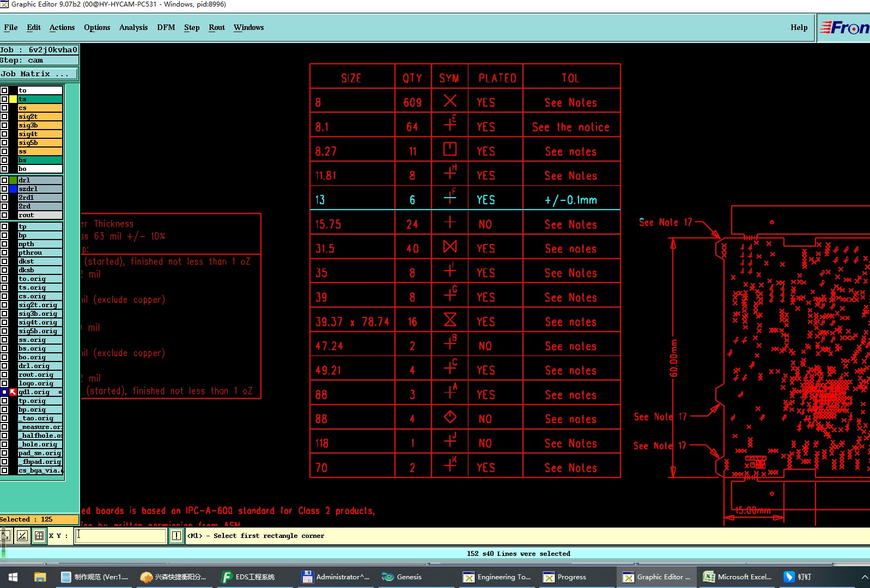Select the logo.orig layer name
Screen dimensions: 870x588
point(40,383)
